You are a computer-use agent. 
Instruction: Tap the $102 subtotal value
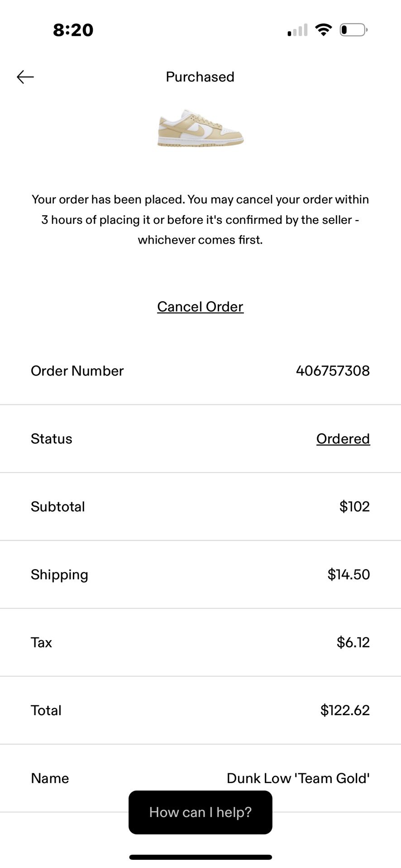click(x=354, y=506)
